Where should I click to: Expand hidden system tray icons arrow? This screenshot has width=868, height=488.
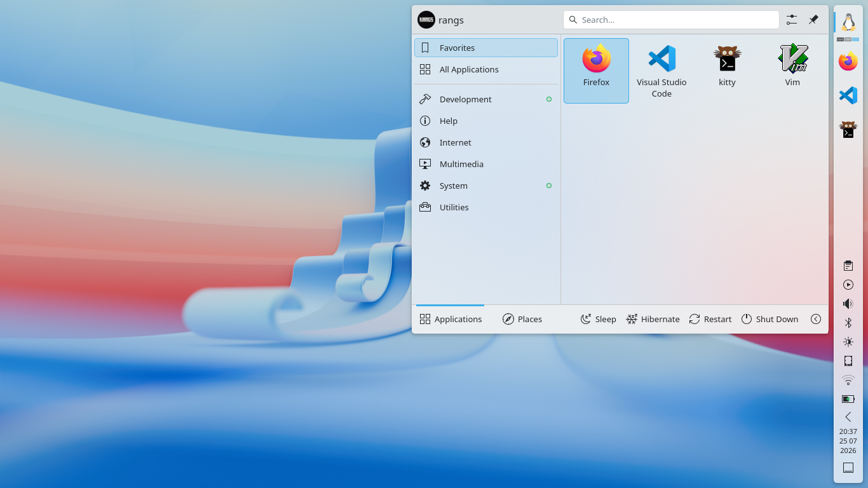(848, 417)
